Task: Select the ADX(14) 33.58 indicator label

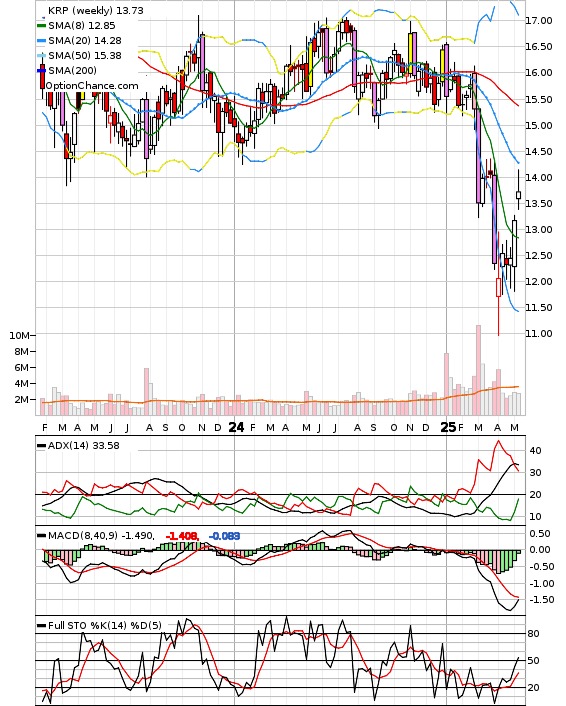Action: click(x=84, y=445)
